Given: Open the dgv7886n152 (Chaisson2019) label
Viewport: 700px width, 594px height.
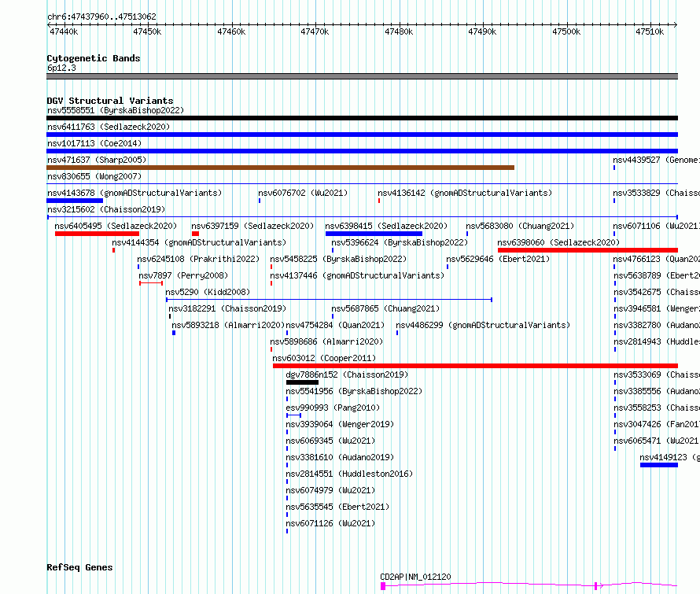Looking at the screenshot, I should [347, 374].
